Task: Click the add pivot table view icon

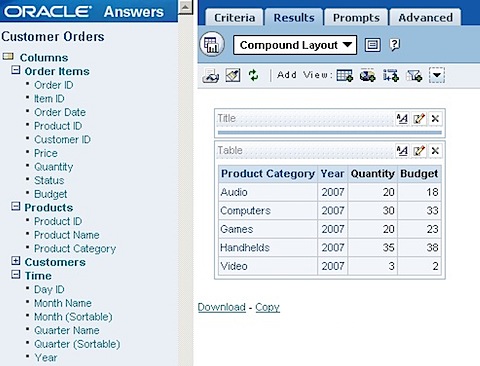Action: (x=390, y=75)
